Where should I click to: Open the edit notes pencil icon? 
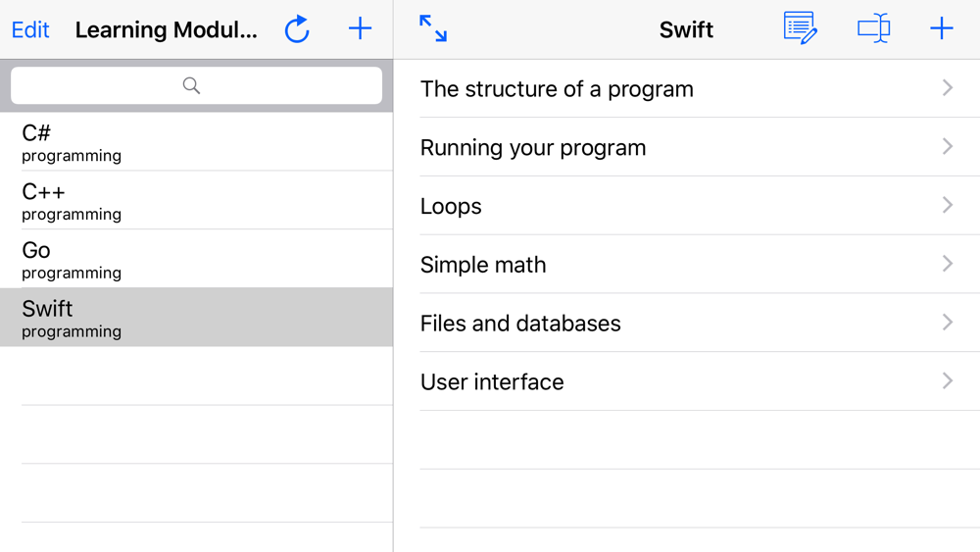(x=800, y=28)
